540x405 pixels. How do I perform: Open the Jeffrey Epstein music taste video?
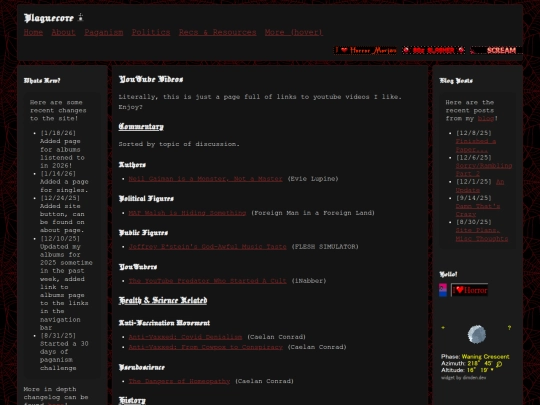[x=207, y=247]
